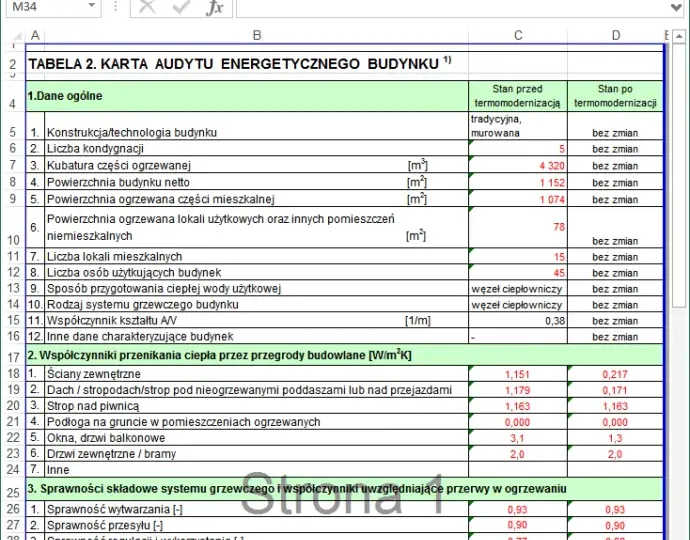The height and width of the screenshot is (540, 690).
Task: Click 'Stan po termomodernizacji' header cell
Action: pos(615,96)
